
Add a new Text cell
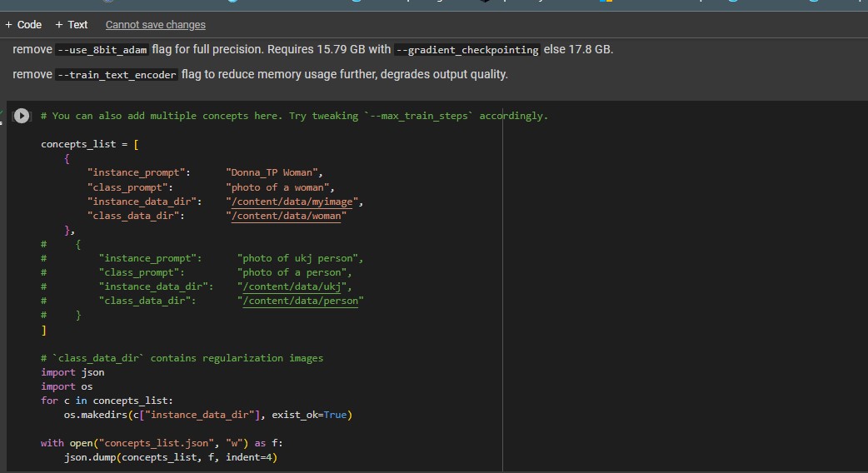pyautogui.click(x=71, y=25)
